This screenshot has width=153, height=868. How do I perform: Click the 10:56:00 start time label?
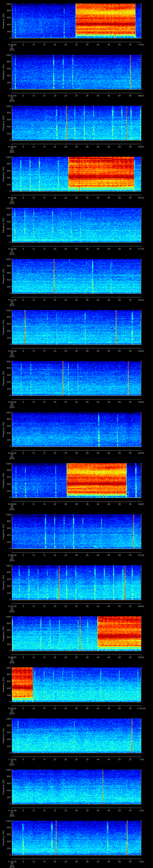(x=12, y=555)
